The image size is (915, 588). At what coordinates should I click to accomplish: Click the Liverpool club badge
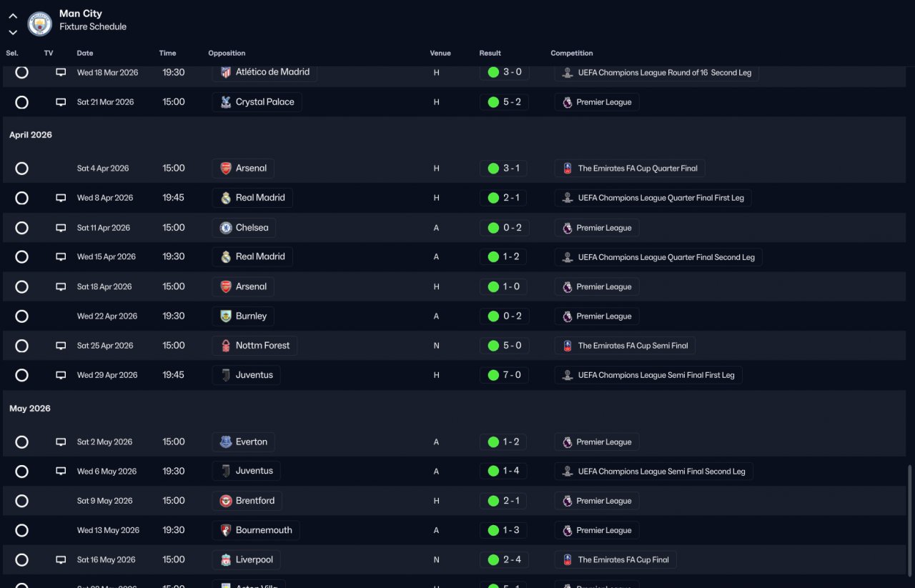(226, 560)
